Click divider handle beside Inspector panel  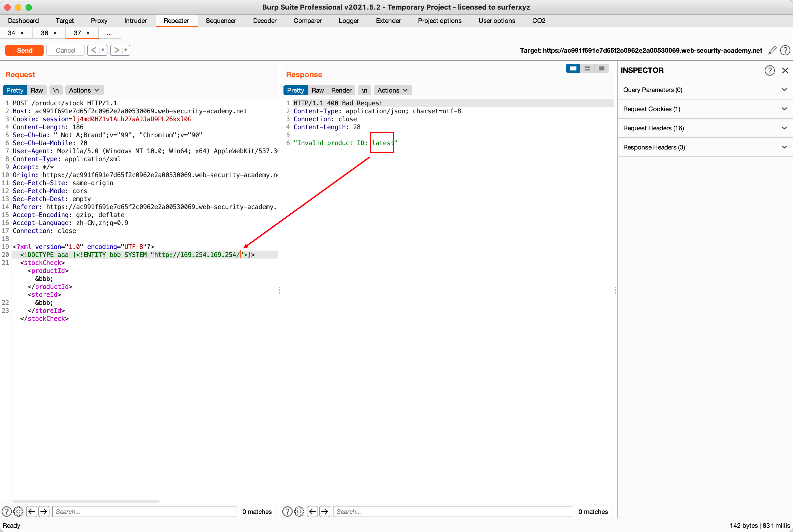point(615,290)
